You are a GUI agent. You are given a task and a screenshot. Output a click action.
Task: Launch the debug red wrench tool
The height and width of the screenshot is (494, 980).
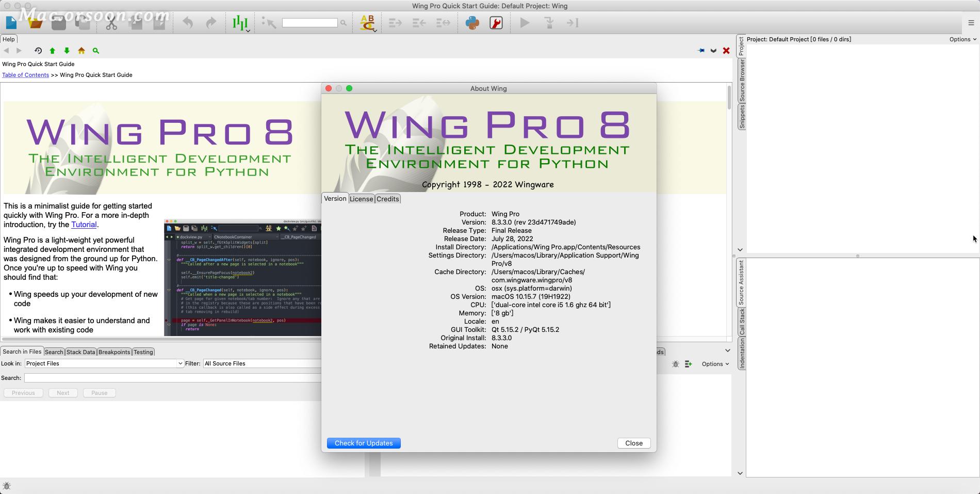(496, 23)
